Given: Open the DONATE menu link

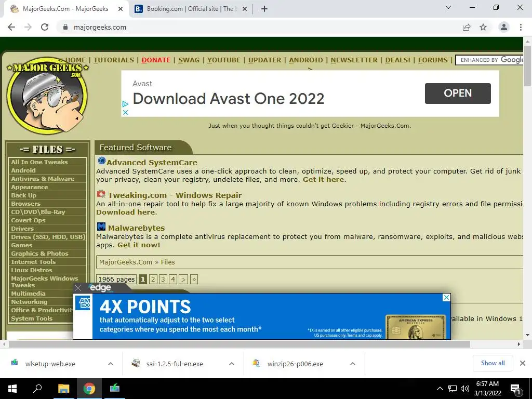Looking at the screenshot, I should click(x=156, y=60).
